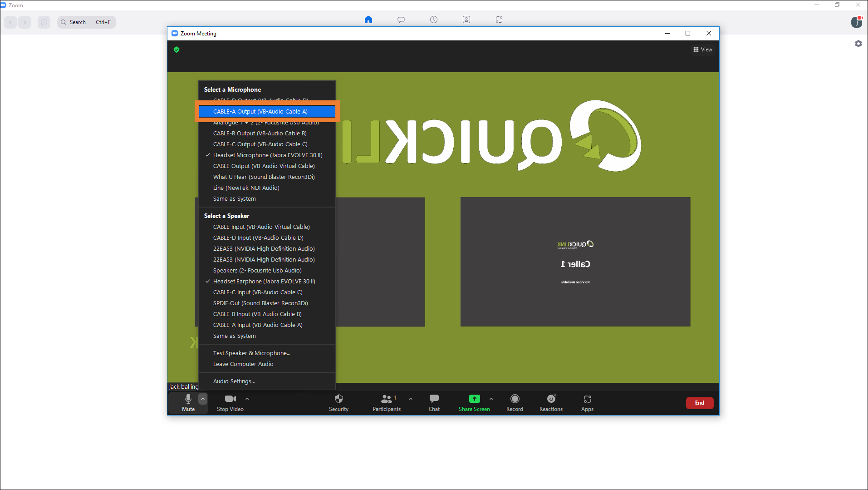868x490 pixels.
Task: Open Apps in meeting toolbar
Action: pyautogui.click(x=587, y=402)
